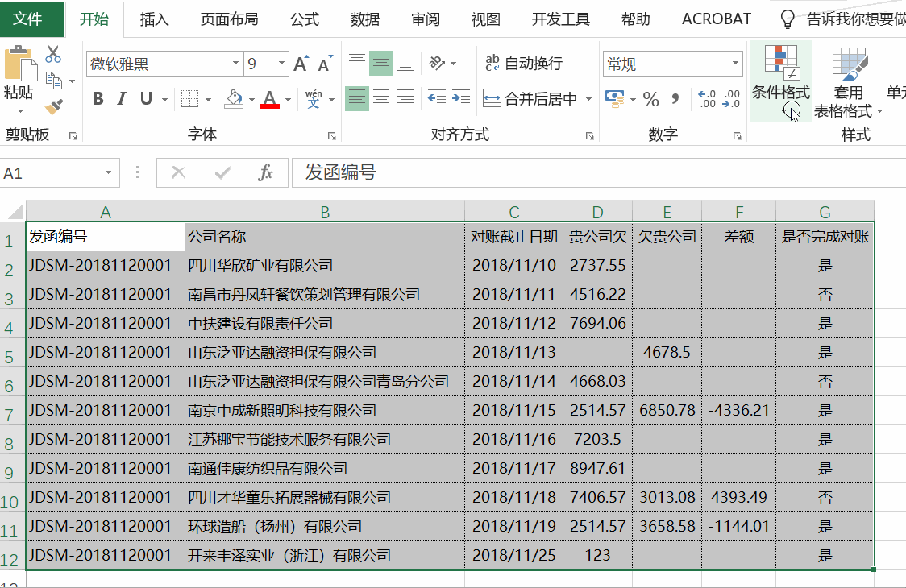This screenshot has height=588, width=906.
Task: Toggle left horizontal alignment
Action: 357,98
